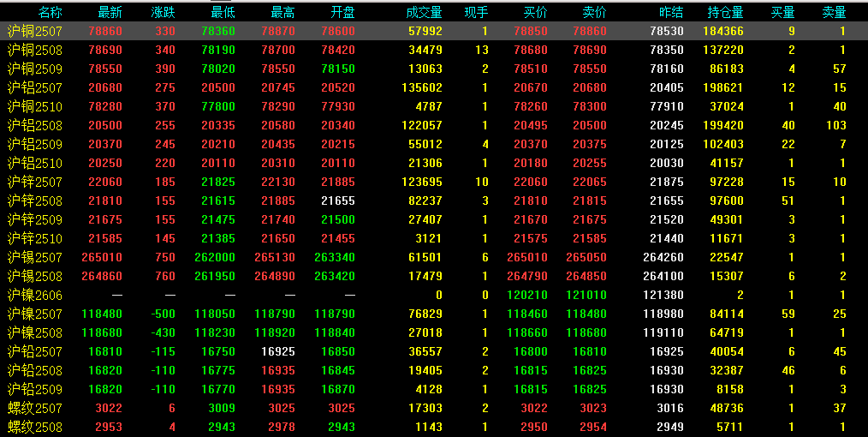The width and height of the screenshot is (868, 437).
Task: Select the 沪镍2507 contract name
Action: tap(35, 314)
